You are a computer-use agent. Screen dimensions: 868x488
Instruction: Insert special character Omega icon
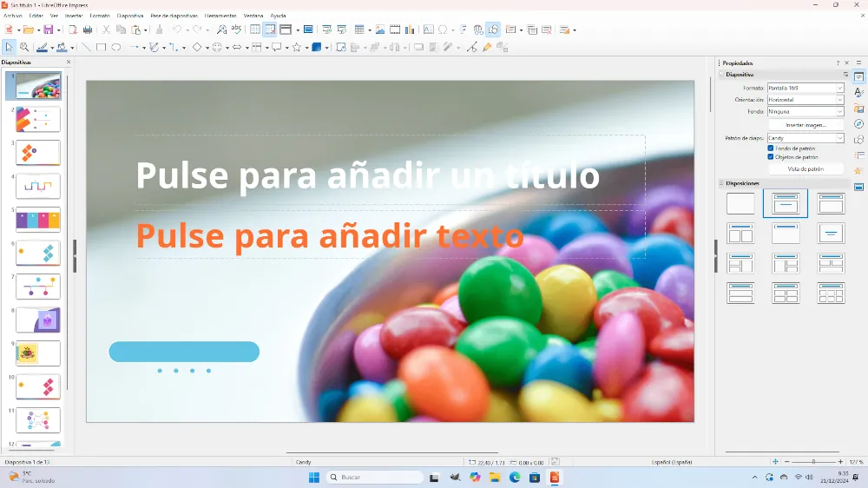click(x=443, y=30)
